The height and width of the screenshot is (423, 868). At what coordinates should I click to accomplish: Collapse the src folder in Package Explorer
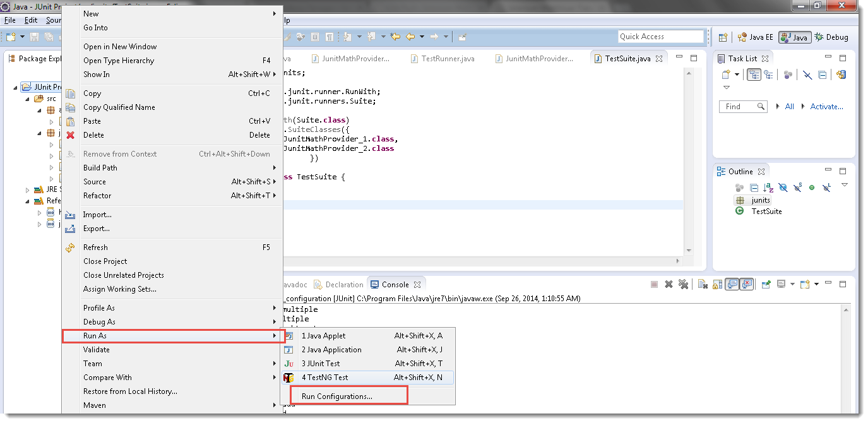[28, 98]
